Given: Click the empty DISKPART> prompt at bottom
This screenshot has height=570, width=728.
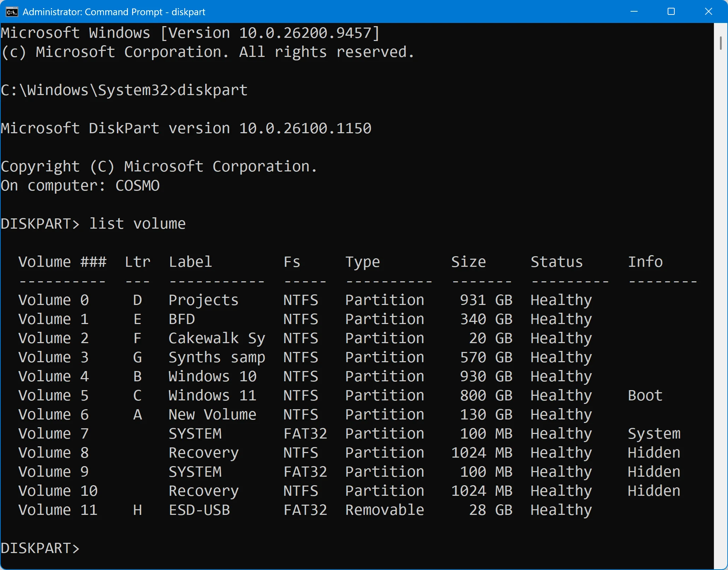Looking at the screenshot, I should [40, 548].
